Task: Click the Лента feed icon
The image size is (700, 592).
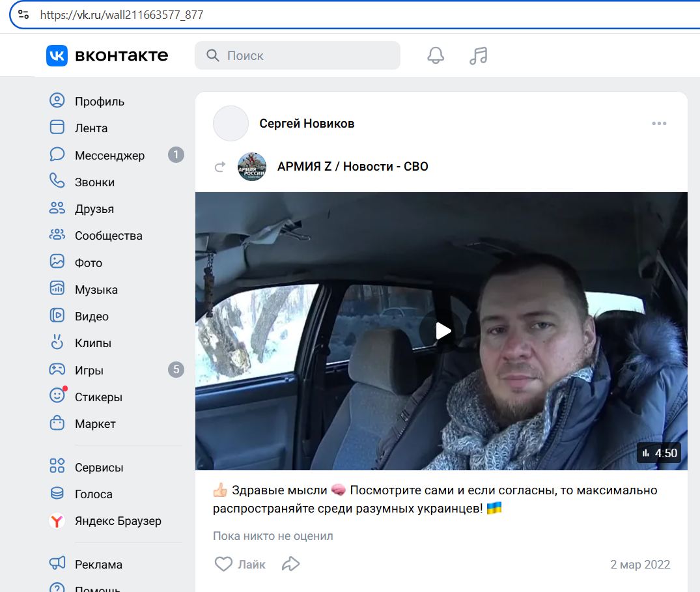Action: pos(57,127)
